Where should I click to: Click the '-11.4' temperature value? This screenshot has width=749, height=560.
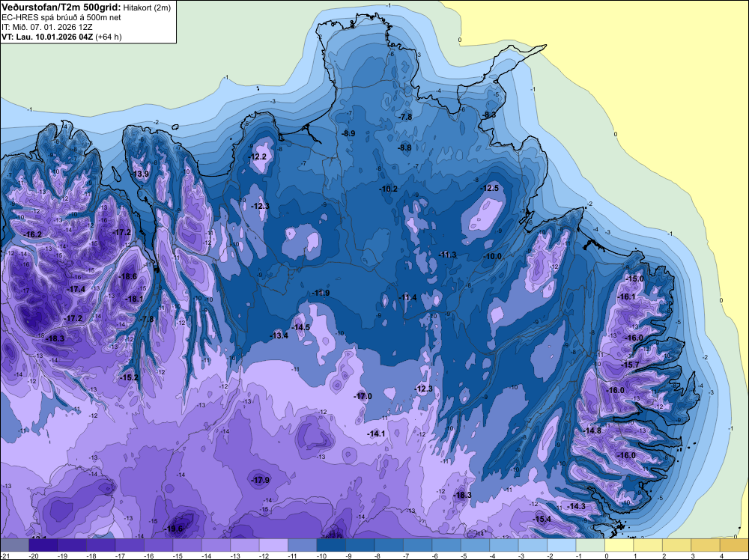point(408,297)
